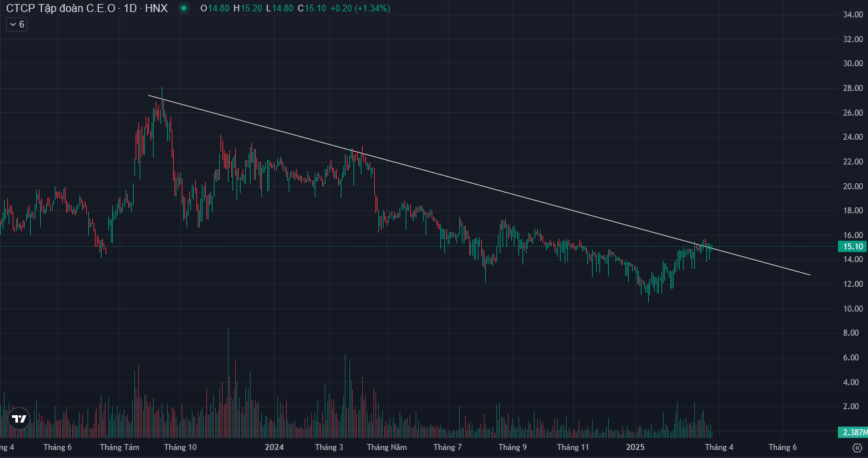Click the green market status dot icon
This screenshot has height=458, width=868.
pos(183,8)
